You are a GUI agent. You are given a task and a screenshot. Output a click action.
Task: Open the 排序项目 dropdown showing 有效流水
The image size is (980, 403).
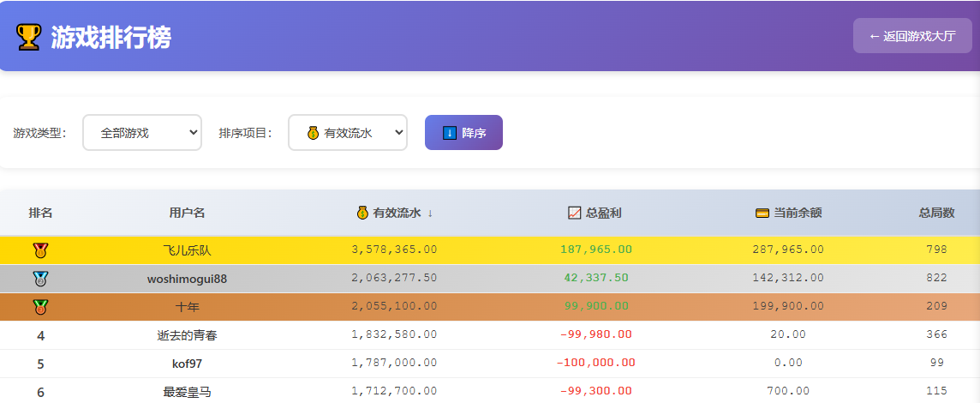point(347,133)
